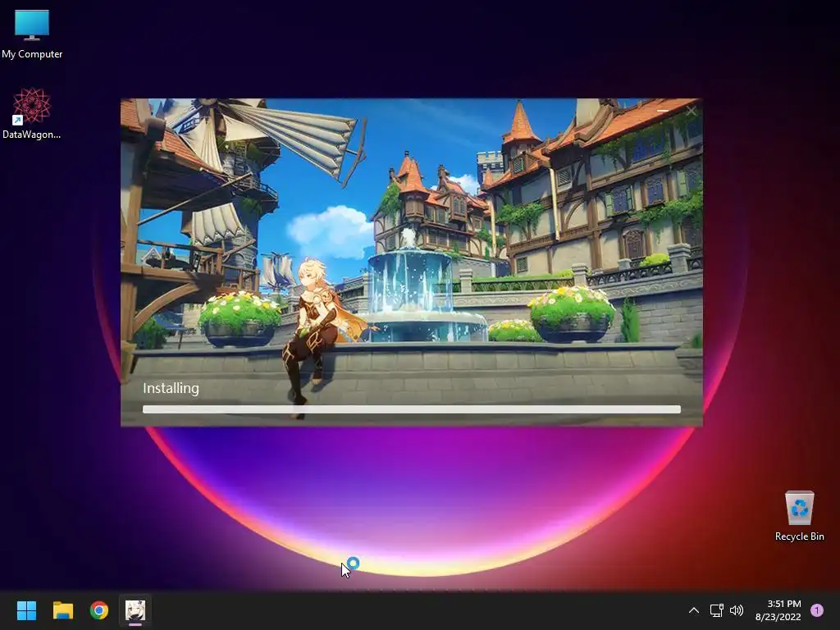Select the DataWagon desktop shortcut
Screen dimensions: 840x630
(x=32, y=113)
